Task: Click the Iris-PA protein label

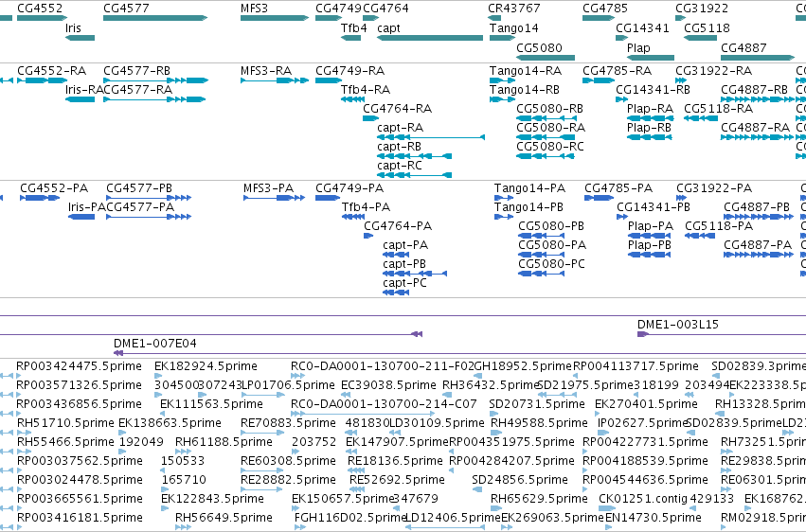Action: click(x=87, y=207)
